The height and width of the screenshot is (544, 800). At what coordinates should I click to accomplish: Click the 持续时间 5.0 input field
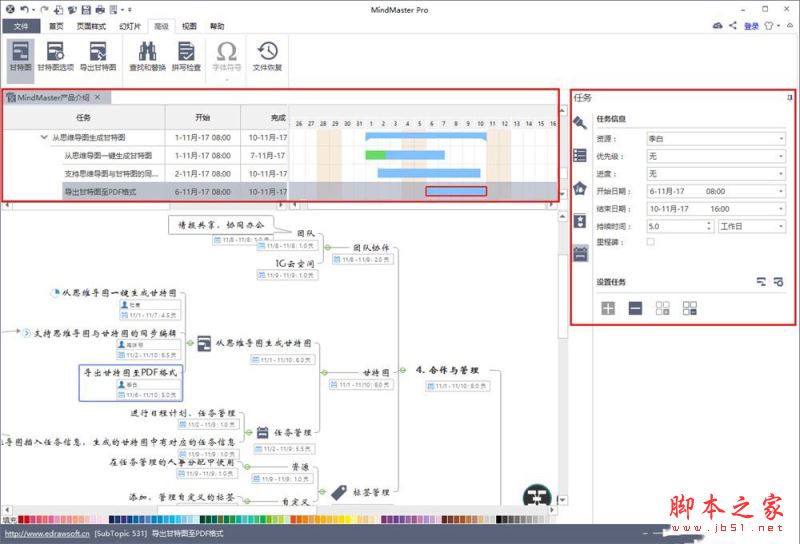click(677, 226)
